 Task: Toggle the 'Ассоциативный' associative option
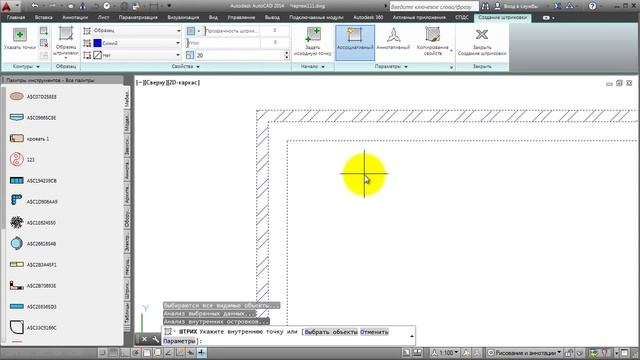355,42
